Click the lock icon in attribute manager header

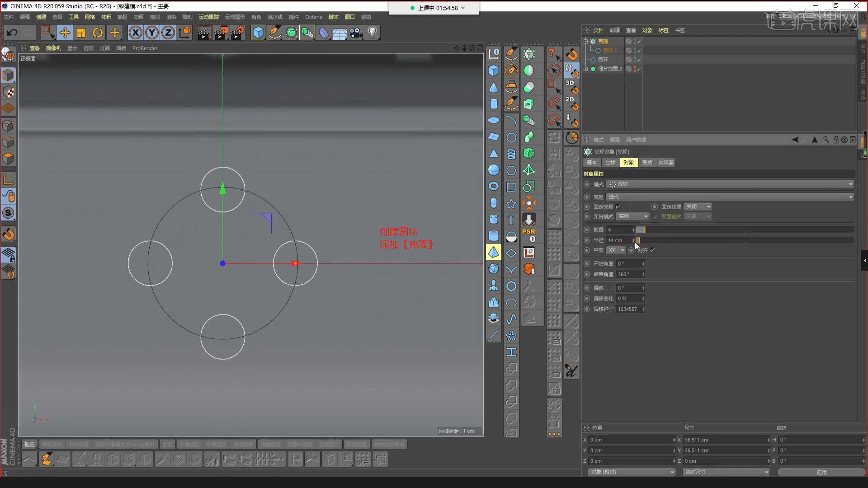(x=836, y=140)
